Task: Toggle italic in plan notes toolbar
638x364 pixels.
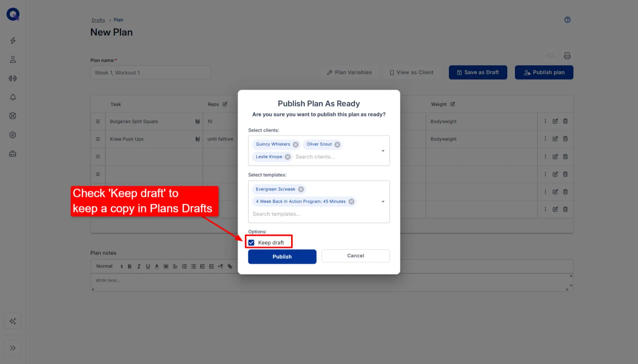Action: 139,267
